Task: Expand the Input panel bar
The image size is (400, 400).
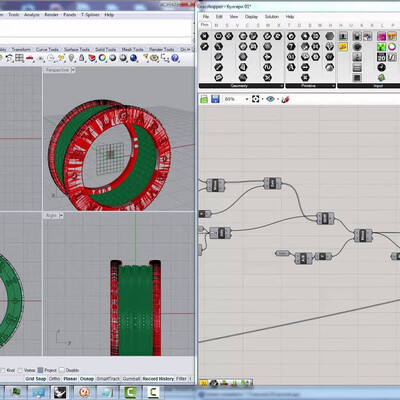Action: [369, 86]
